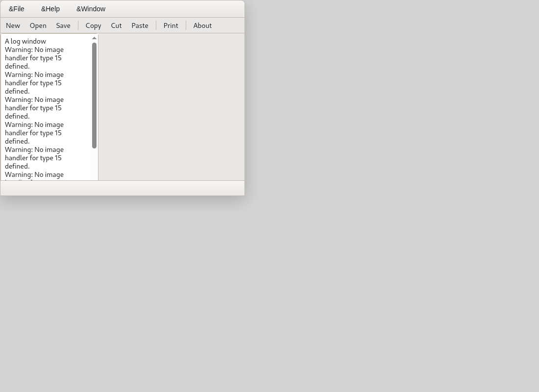Select Paste in the toolbar
The image size is (539, 392).
pyautogui.click(x=140, y=25)
